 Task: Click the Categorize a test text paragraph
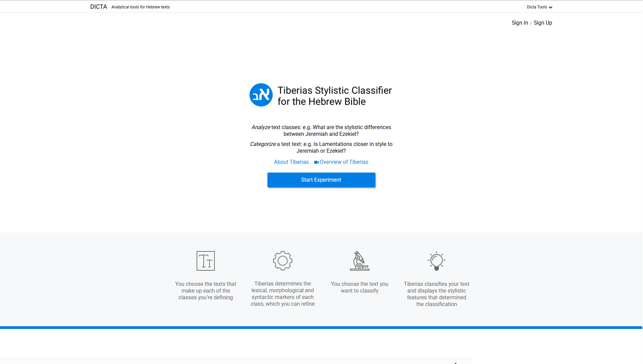tap(321, 148)
